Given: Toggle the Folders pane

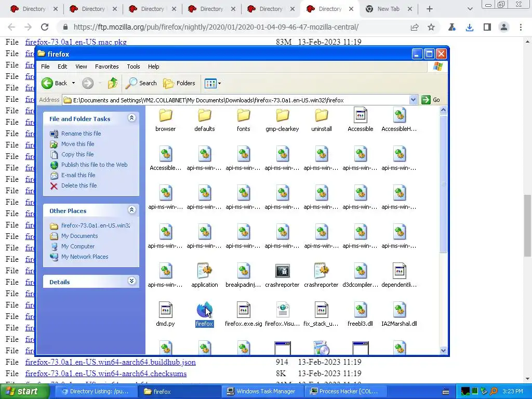Looking at the screenshot, I should (x=179, y=83).
